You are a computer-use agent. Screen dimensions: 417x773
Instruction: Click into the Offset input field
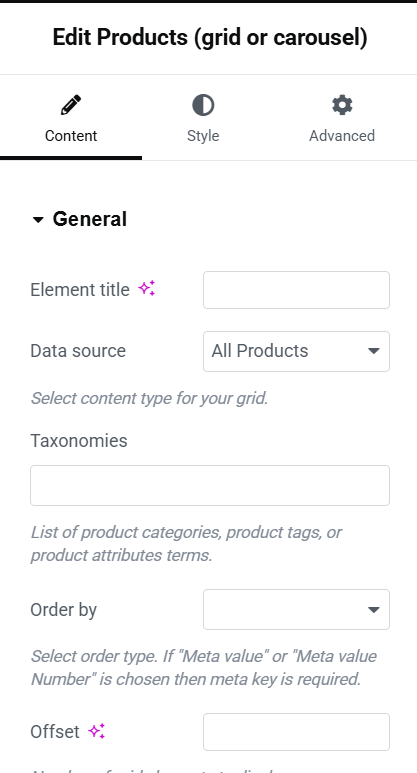[x=296, y=732]
